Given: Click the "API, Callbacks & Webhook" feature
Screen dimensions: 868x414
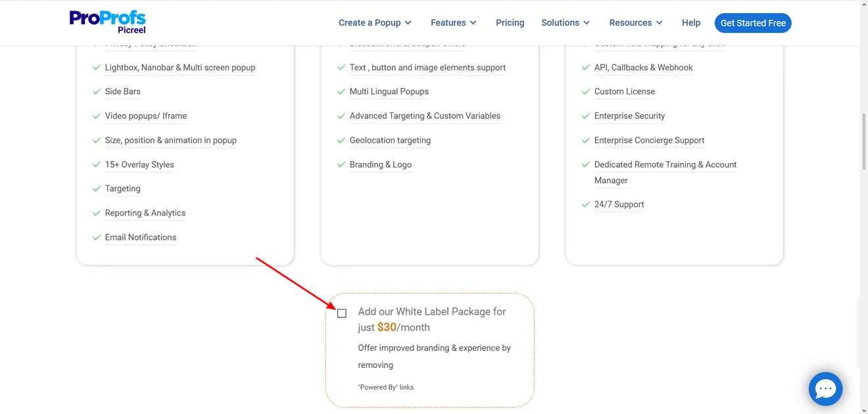Looking at the screenshot, I should coord(644,68).
